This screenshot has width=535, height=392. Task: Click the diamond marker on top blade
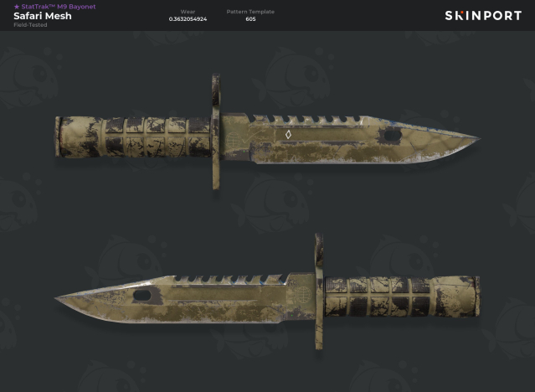[x=288, y=135]
